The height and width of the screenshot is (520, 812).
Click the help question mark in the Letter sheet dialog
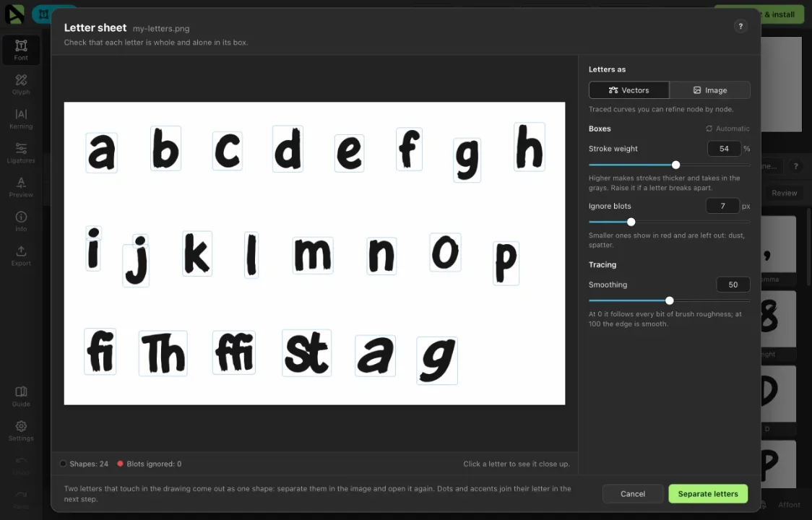[740, 27]
